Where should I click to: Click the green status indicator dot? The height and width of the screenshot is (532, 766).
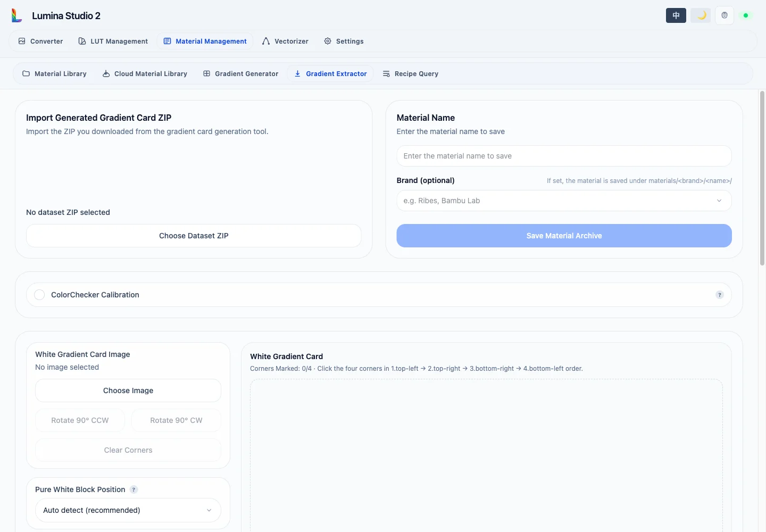pyautogui.click(x=746, y=15)
